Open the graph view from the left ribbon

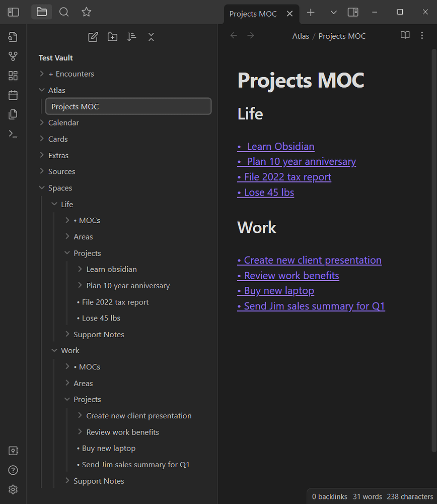pyautogui.click(x=13, y=56)
